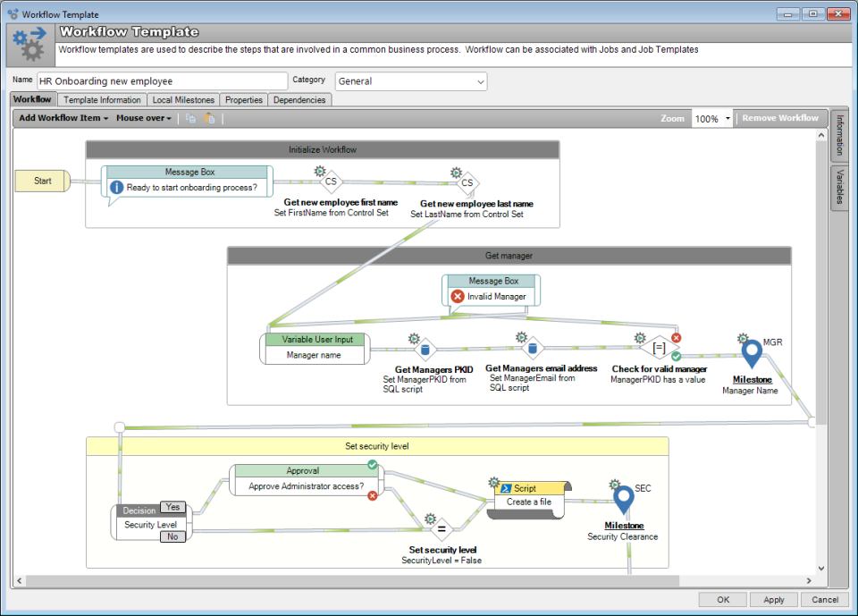Select the Get Managers PKID gear icon
This screenshot has height=616, width=858.
(x=414, y=339)
